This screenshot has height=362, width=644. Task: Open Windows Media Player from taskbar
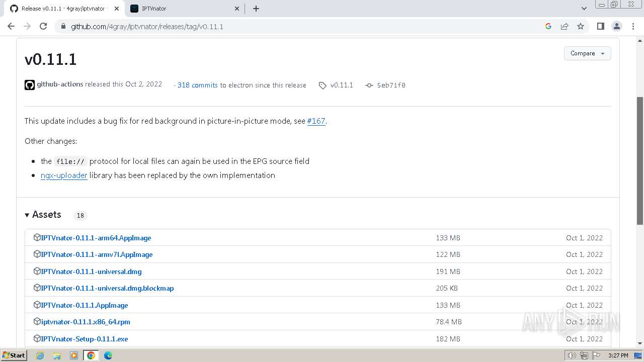pyautogui.click(x=74, y=355)
